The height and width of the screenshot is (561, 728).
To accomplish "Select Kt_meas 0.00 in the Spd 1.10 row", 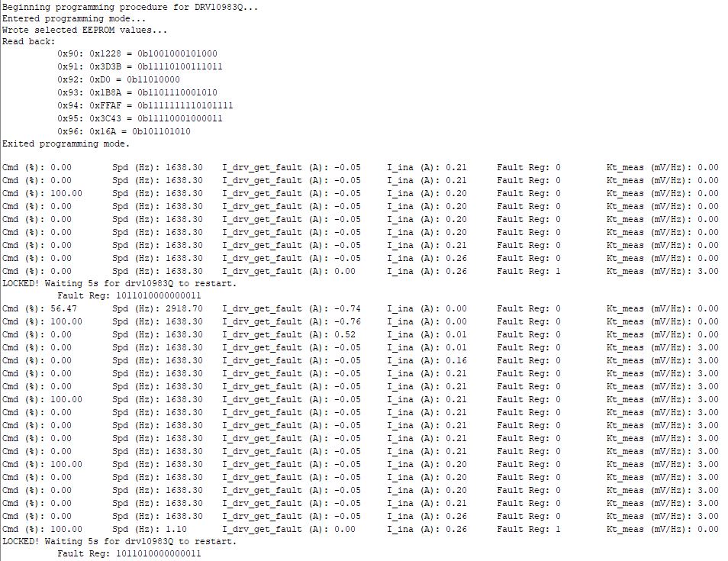I will tap(708, 530).
